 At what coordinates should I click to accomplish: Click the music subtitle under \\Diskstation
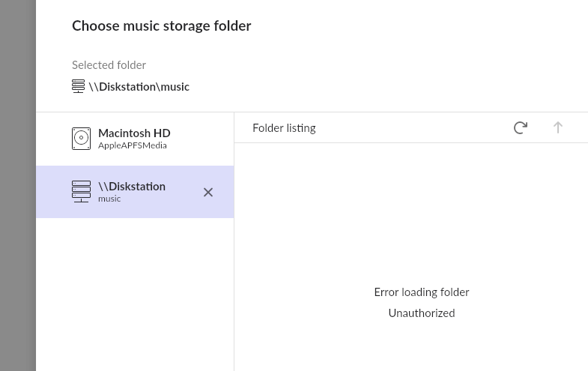109,199
